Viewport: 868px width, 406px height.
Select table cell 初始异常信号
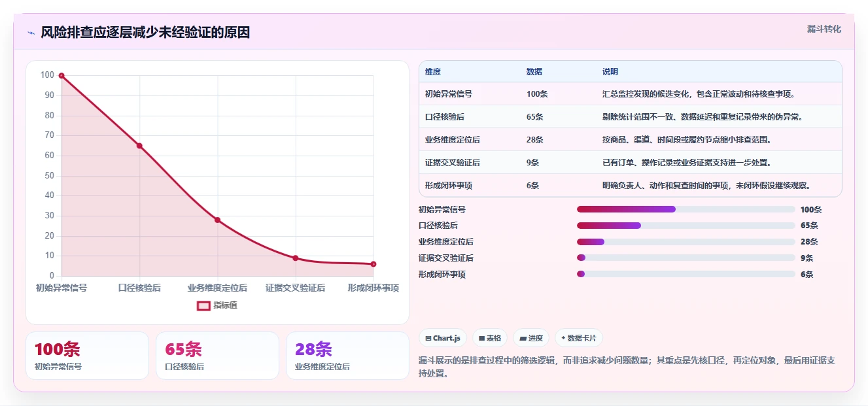449,94
